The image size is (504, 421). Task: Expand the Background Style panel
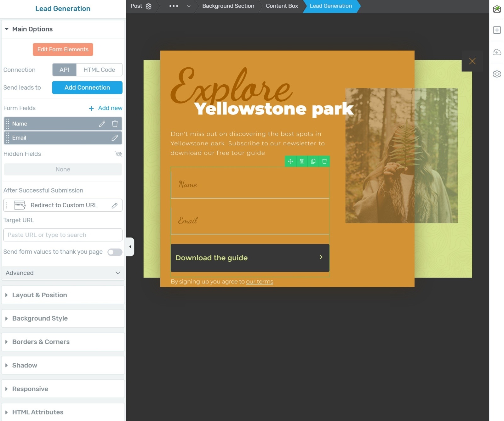(63, 318)
